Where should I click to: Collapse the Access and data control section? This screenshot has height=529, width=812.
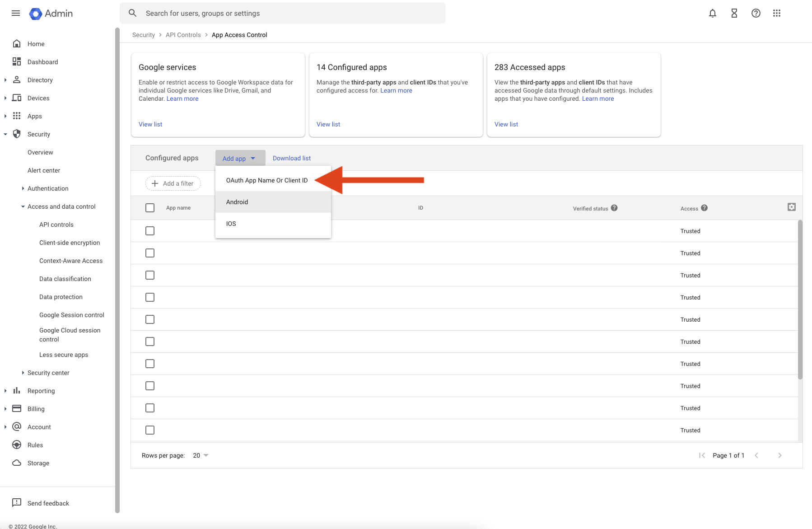click(23, 206)
